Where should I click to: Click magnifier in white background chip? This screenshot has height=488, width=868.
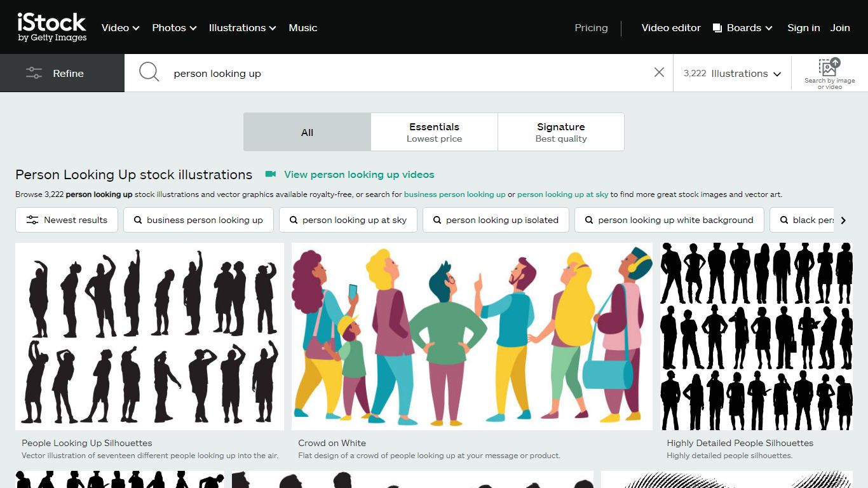pyautogui.click(x=589, y=220)
